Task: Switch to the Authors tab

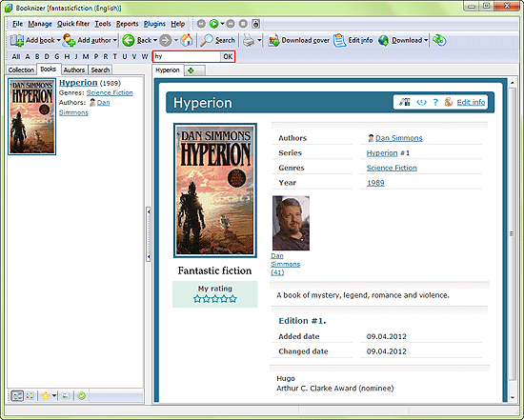Action: pos(74,70)
